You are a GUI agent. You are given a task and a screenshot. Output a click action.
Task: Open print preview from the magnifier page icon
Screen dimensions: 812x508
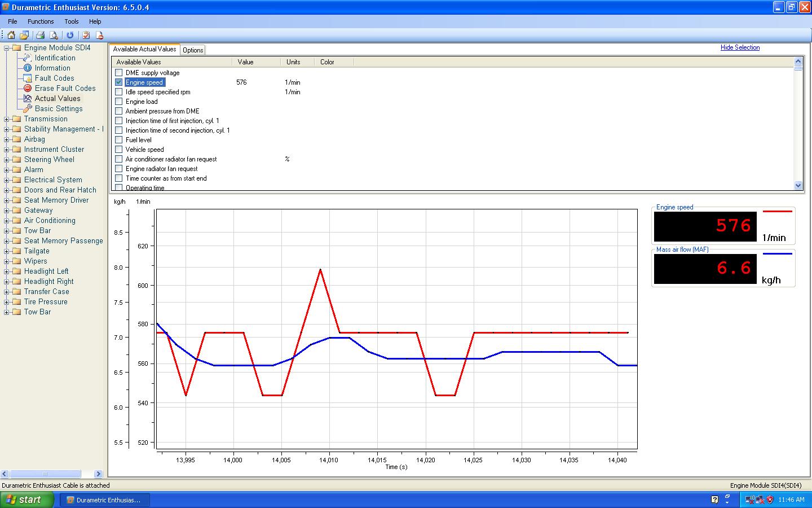pyautogui.click(x=54, y=35)
